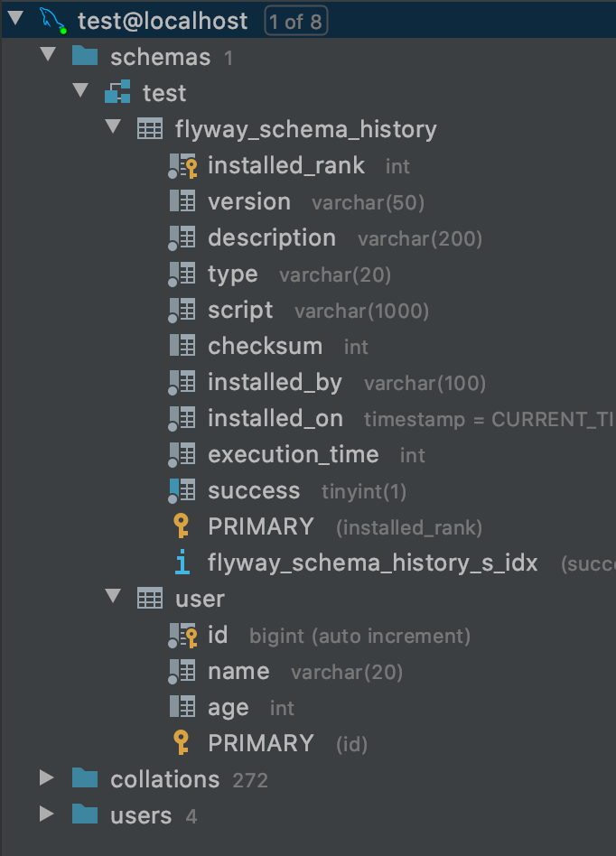Click the index icon beside flyway_schema_history_s_idx
616x856 pixels.
[185, 563]
